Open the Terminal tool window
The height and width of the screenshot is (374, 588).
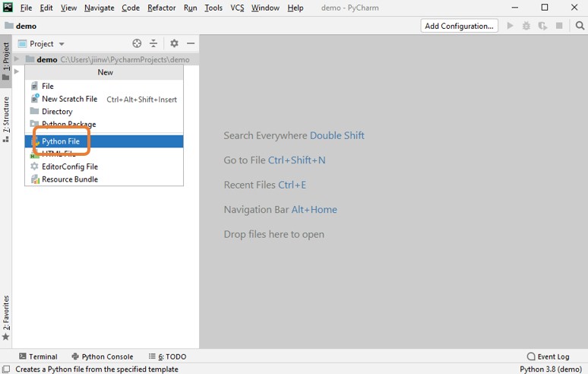38,357
